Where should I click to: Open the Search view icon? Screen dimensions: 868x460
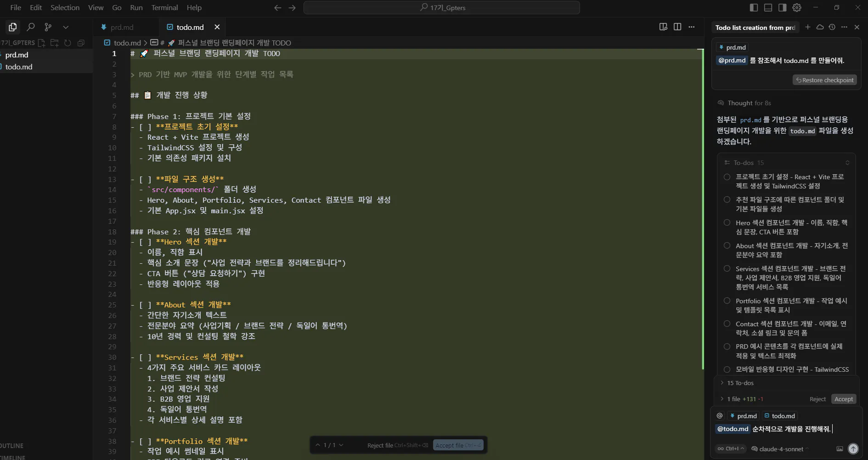(x=31, y=27)
